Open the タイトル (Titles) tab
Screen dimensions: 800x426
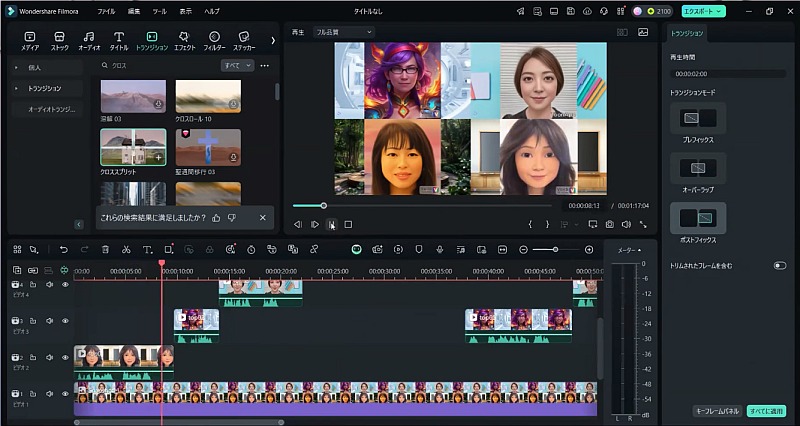[x=119, y=40]
